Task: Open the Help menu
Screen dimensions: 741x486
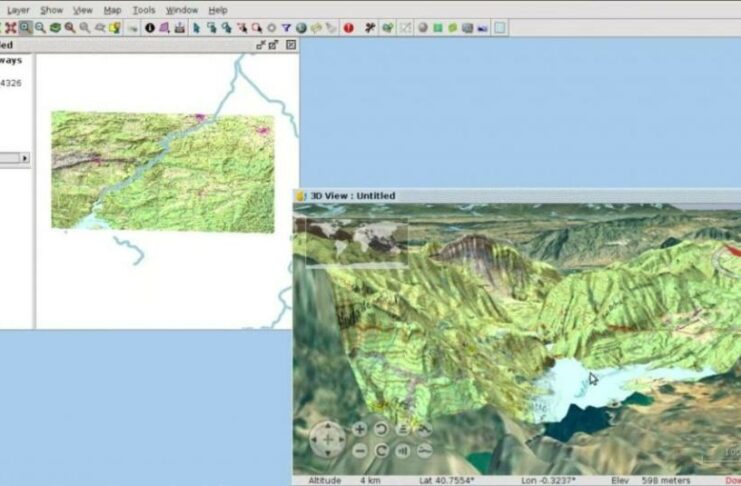Action: coord(217,9)
